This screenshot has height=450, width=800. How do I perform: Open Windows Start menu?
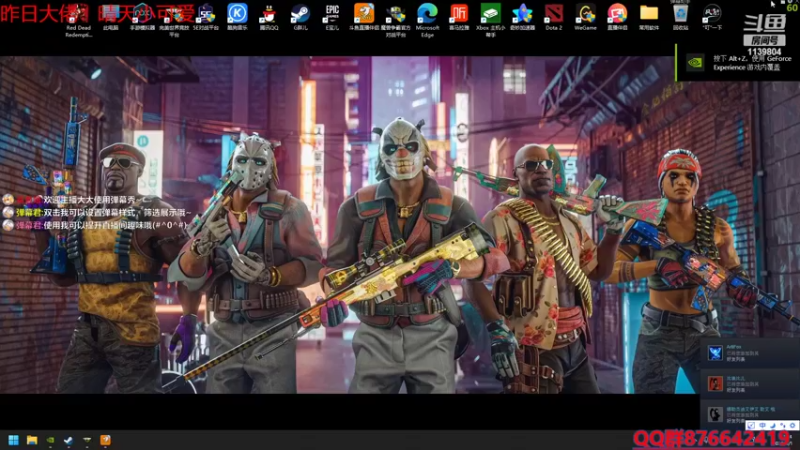click(x=14, y=440)
